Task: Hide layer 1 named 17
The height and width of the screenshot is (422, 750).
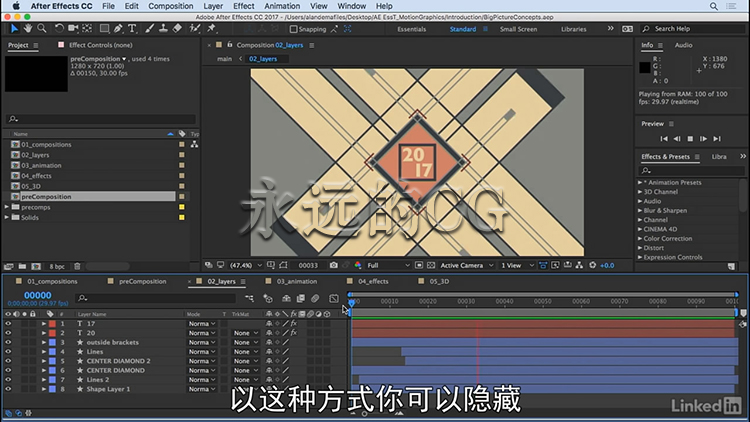Action: 8,323
